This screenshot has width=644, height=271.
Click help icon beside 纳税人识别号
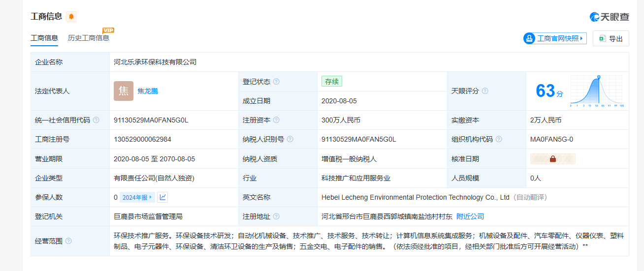(x=290, y=139)
